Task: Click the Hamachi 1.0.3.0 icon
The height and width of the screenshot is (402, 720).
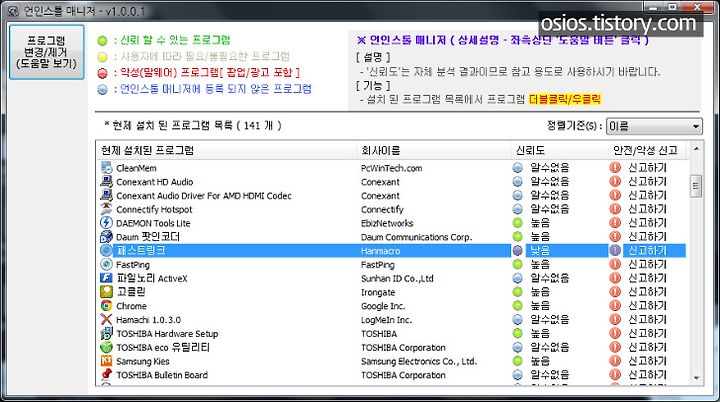Action: [107, 319]
